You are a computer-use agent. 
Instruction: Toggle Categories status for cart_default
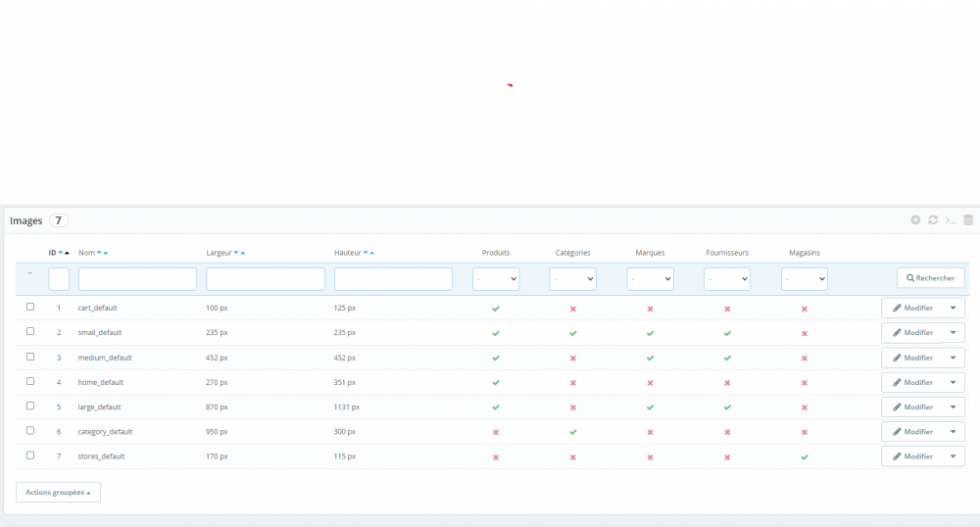573,309
